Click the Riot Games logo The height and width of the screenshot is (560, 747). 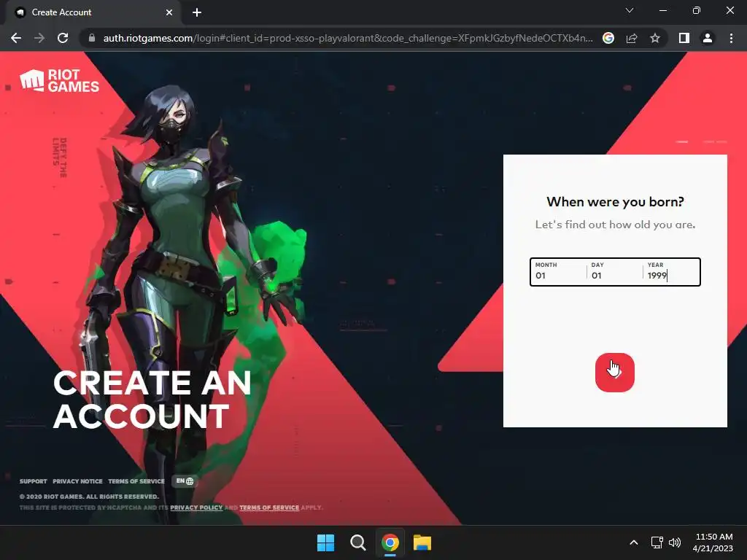[x=60, y=80]
